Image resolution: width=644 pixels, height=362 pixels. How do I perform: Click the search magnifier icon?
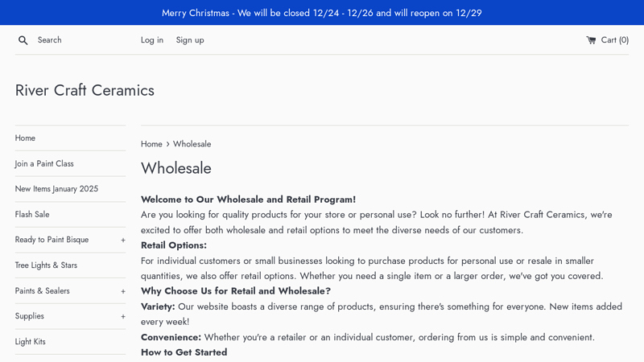[23, 40]
